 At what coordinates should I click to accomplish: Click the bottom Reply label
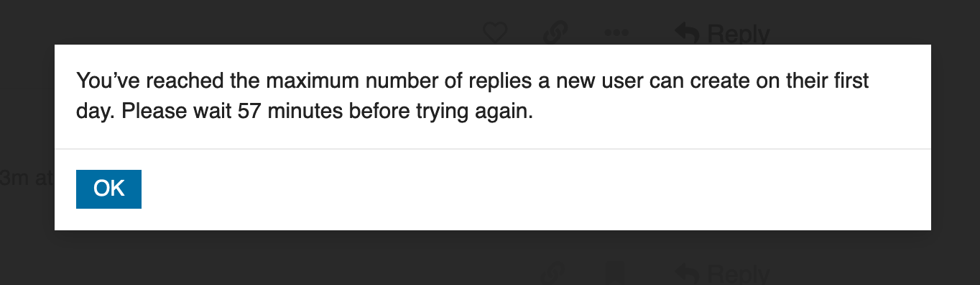click(739, 273)
